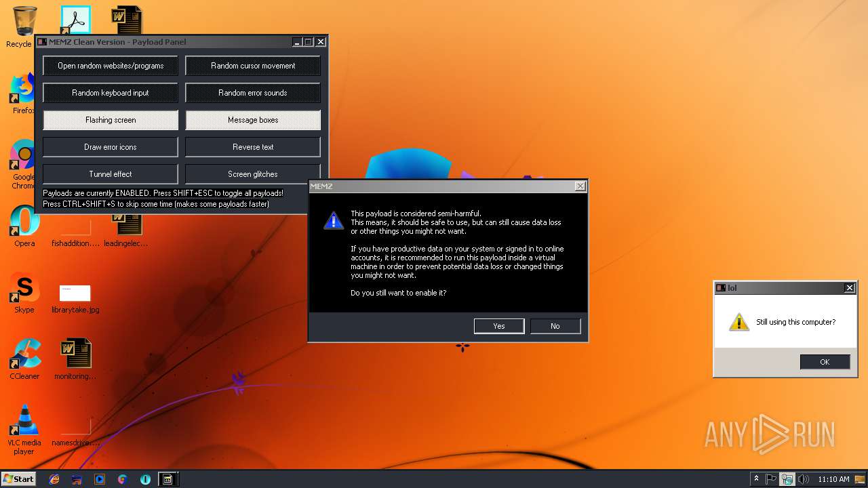Open CCleaner desktop shortcut
Image resolution: width=868 pixels, height=488 pixels.
[24, 355]
